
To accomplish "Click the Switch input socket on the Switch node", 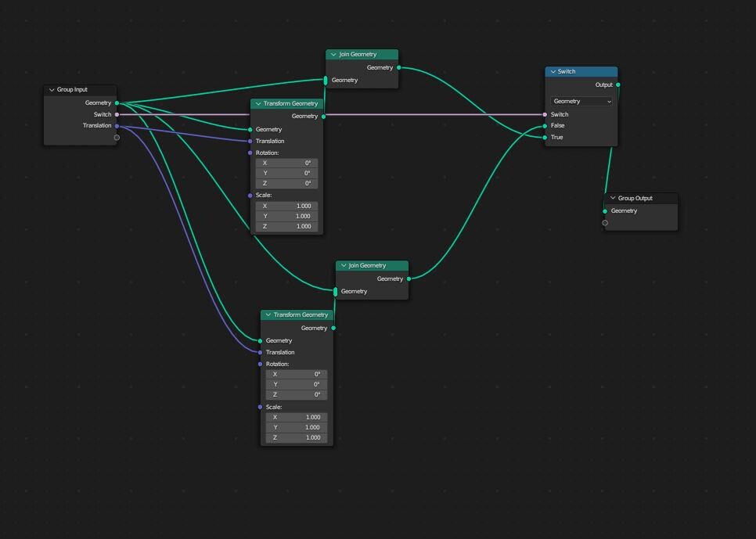I will click(545, 114).
